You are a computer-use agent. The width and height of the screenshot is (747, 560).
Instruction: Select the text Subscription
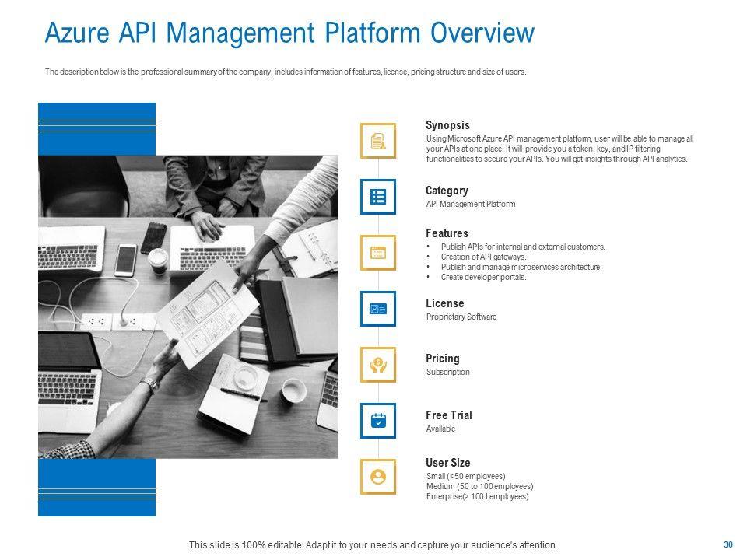pos(448,372)
